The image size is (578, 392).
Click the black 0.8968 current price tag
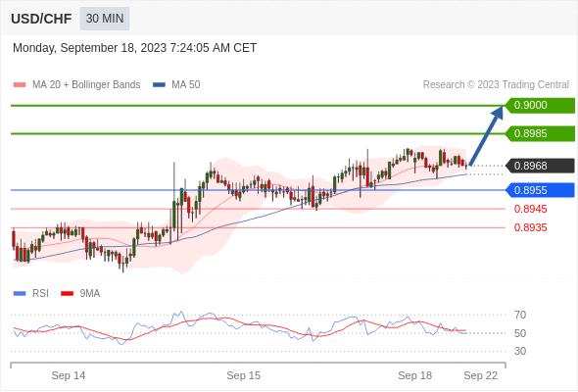[540, 166]
